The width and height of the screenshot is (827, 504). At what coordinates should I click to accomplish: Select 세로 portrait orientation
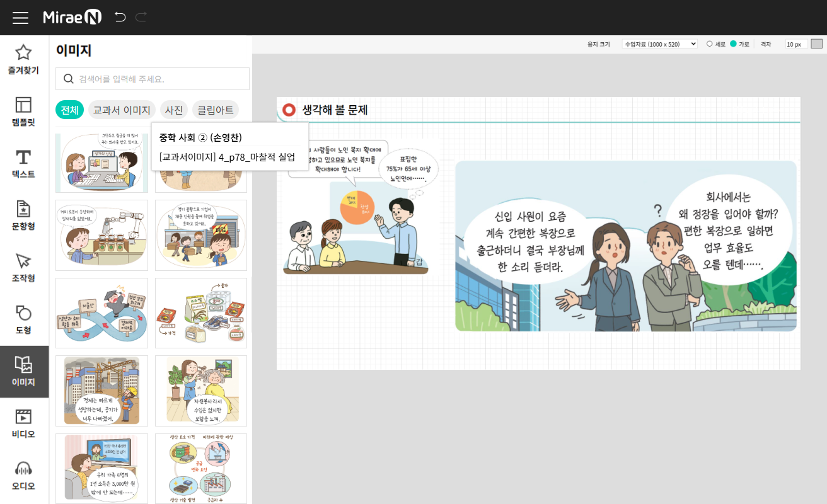click(x=710, y=44)
